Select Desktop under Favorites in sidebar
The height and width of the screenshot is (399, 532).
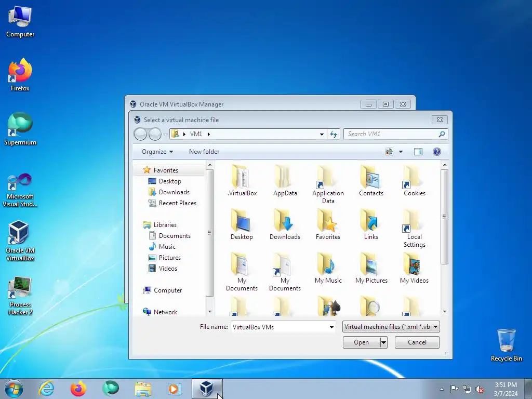pyautogui.click(x=170, y=181)
